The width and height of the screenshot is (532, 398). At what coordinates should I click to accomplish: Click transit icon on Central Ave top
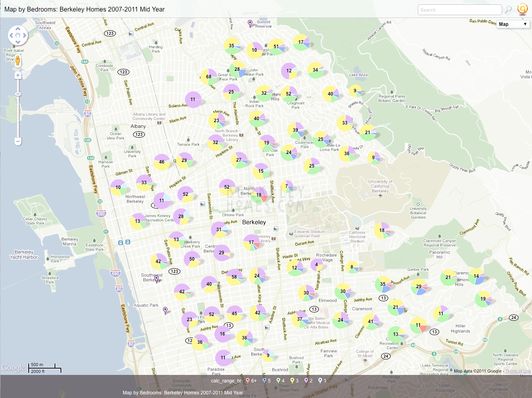131,34
